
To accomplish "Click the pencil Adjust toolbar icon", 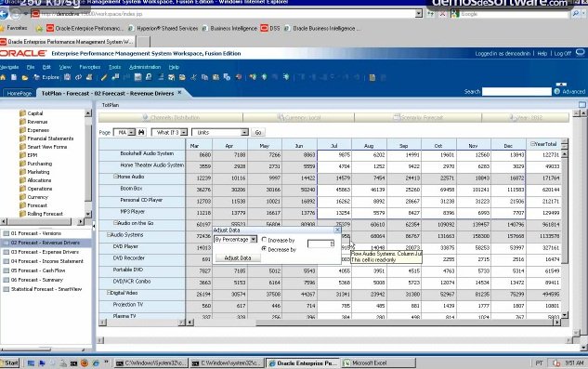I will [104, 77].
